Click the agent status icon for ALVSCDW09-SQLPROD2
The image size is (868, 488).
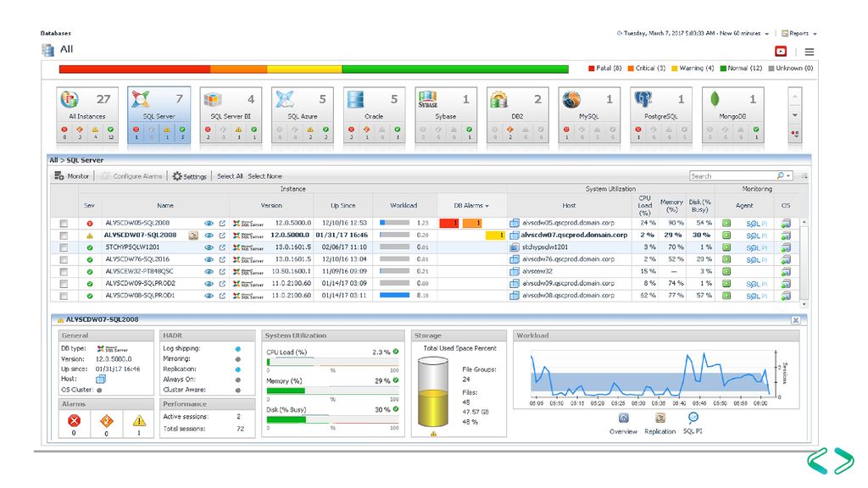pos(726,284)
